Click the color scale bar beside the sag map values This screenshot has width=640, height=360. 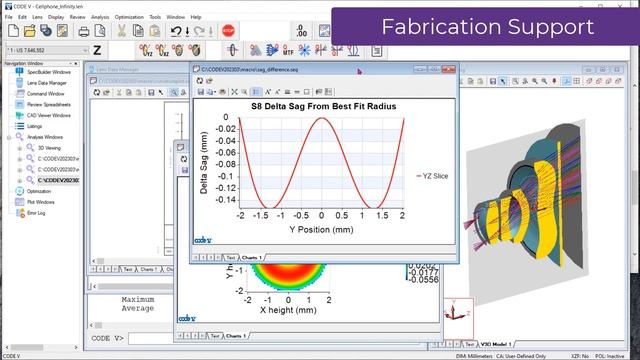407,273
